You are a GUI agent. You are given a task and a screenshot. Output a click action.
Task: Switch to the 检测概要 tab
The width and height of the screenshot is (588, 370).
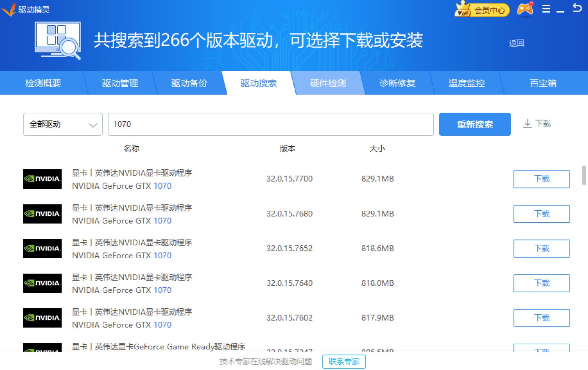click(x=43, y=83)
